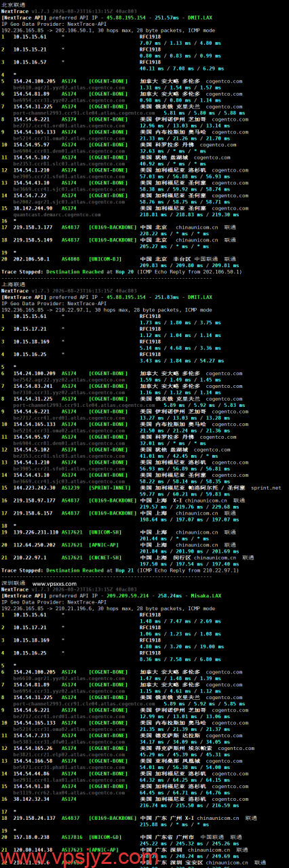Viewport: 289px width, 868px height.
Task: Select the AS4808 number in Beijing trace
Action: (70, 258)
